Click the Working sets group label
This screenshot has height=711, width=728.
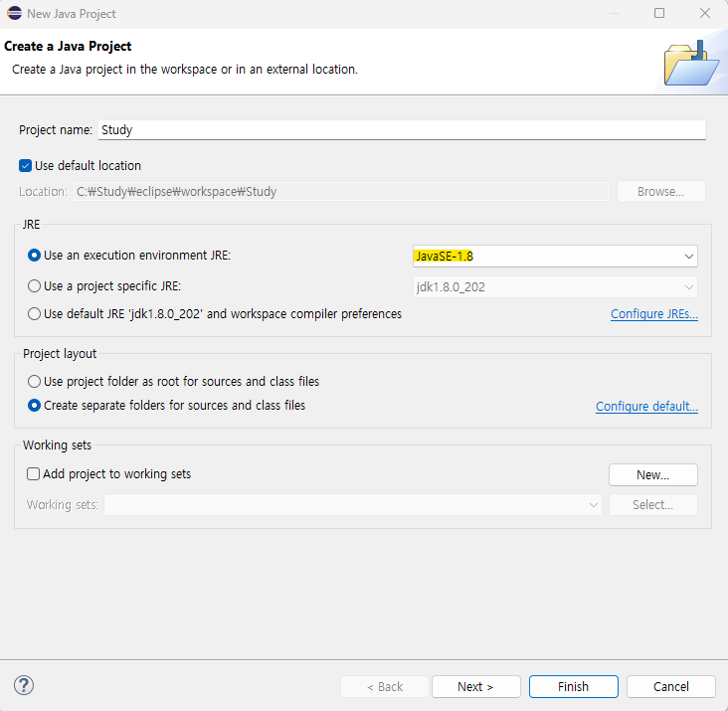[57, 445]
